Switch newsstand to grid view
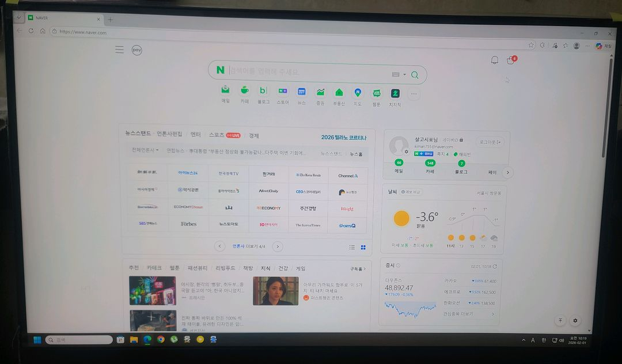The image size is (622, 364). point(363,247)
